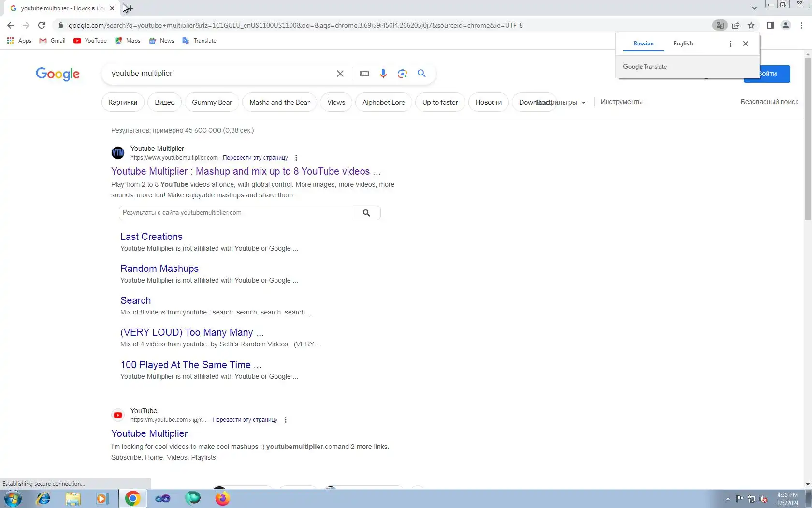Open the Инструменты search tools
The image size is (812, 508).
(x=622, y=102)
